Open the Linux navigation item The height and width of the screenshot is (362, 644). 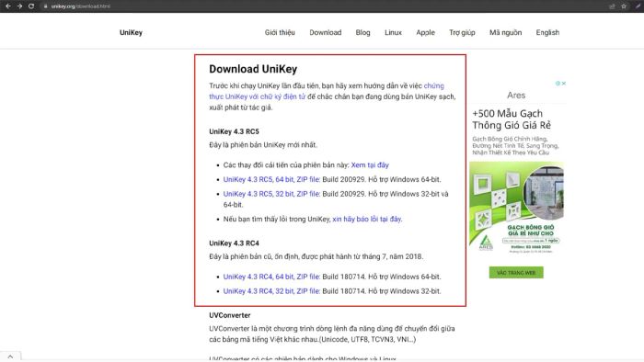point(393,32)
